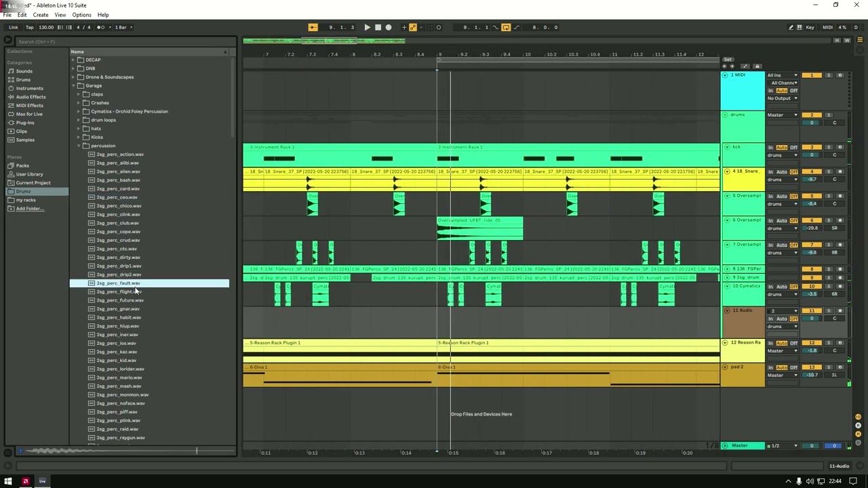868x488 pixels.
Task: Click track 4 volume -9.7 field
Action: click(812, 180)
